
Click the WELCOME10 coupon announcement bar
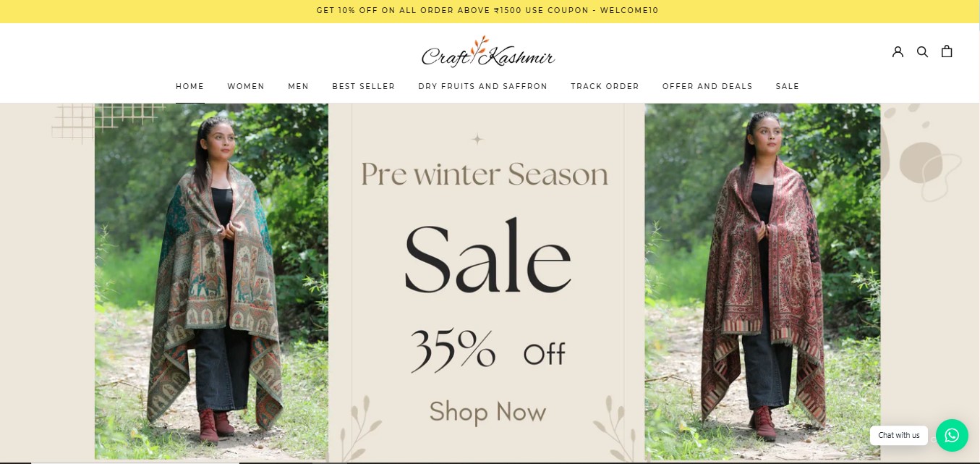490,11
